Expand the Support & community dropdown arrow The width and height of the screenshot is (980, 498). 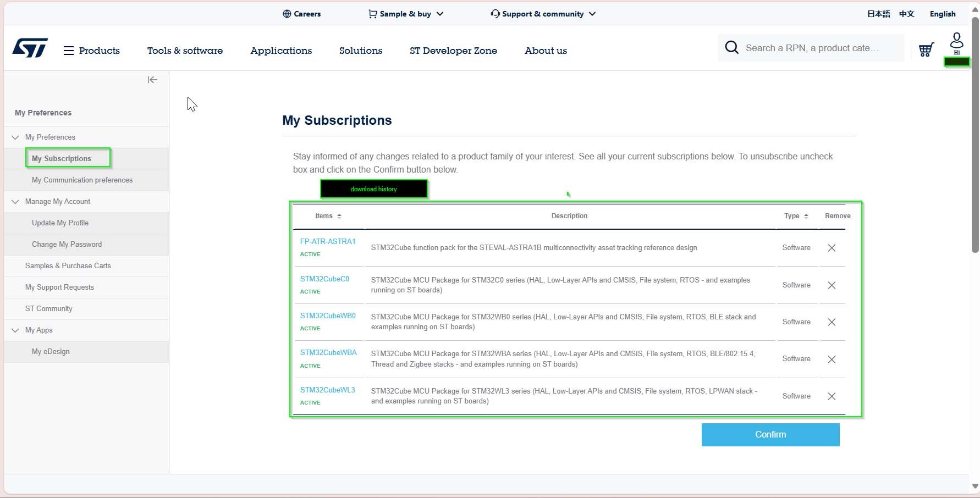(592, 14)
